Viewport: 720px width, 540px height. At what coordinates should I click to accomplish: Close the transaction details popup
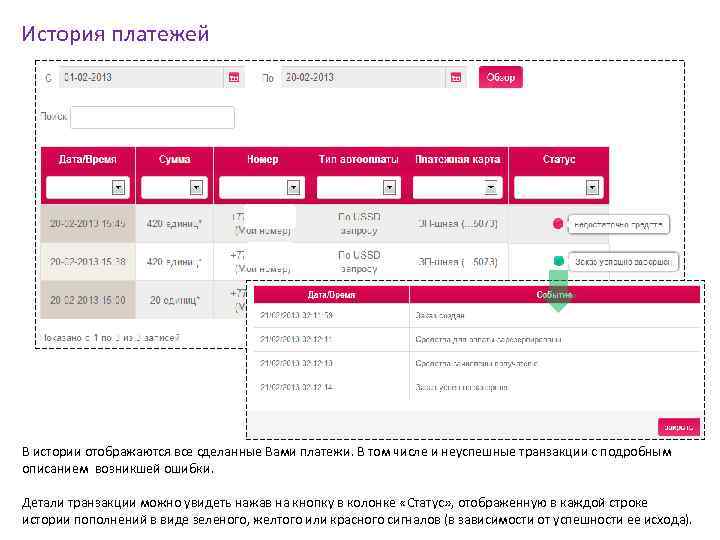(x=679, y=427)
